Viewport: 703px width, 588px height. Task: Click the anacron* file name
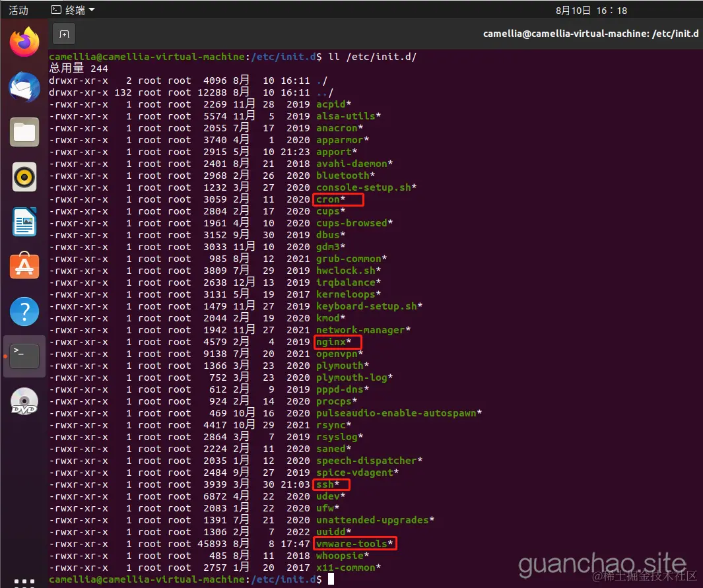coord(339,128)
